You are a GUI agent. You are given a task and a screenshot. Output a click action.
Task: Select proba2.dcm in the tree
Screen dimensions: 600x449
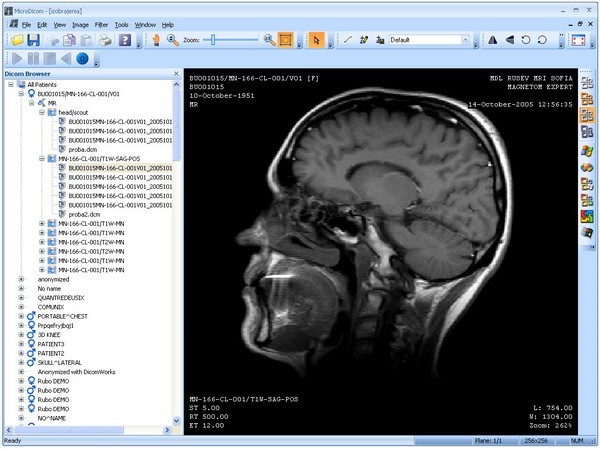(x=84, y=214)
